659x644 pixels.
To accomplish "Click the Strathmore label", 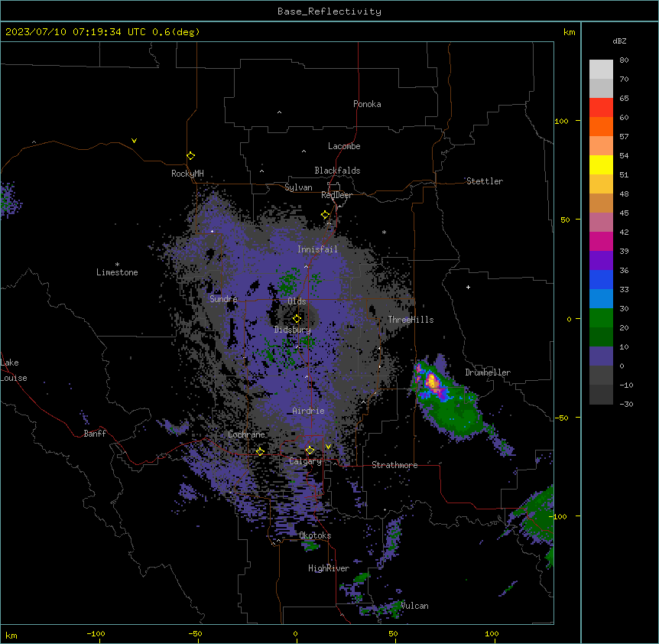I will click(x=394, y=465).
